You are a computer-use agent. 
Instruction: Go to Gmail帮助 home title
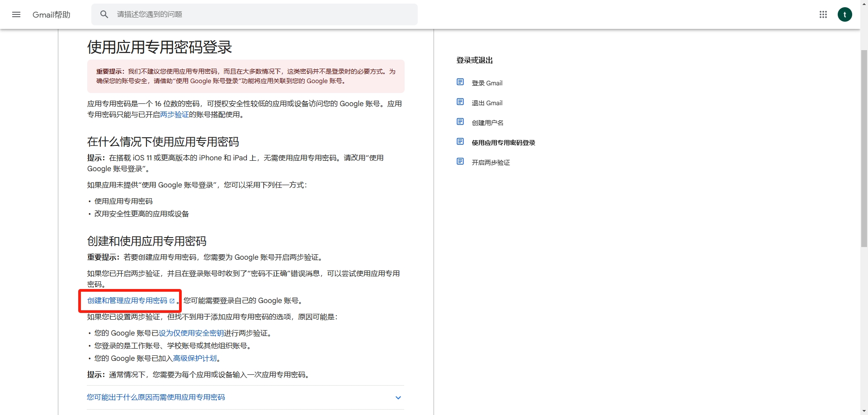pyautogui.click(x=52, y=14)
